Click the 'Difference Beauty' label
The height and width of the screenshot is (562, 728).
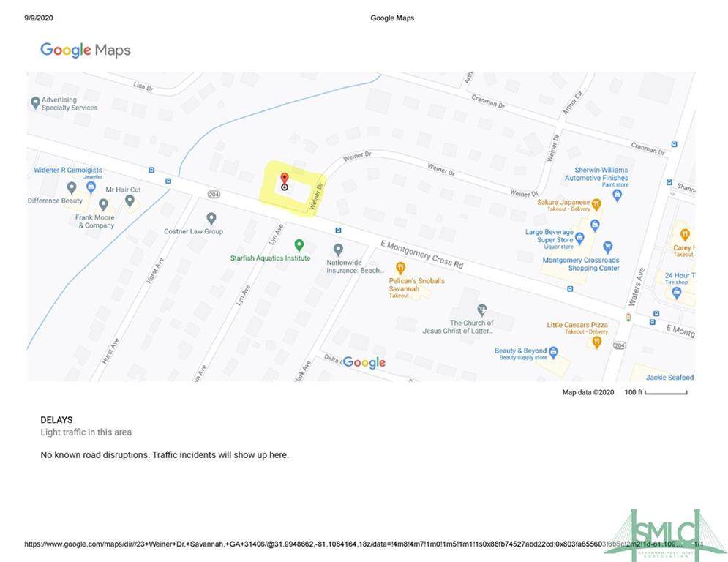(55, 201)
